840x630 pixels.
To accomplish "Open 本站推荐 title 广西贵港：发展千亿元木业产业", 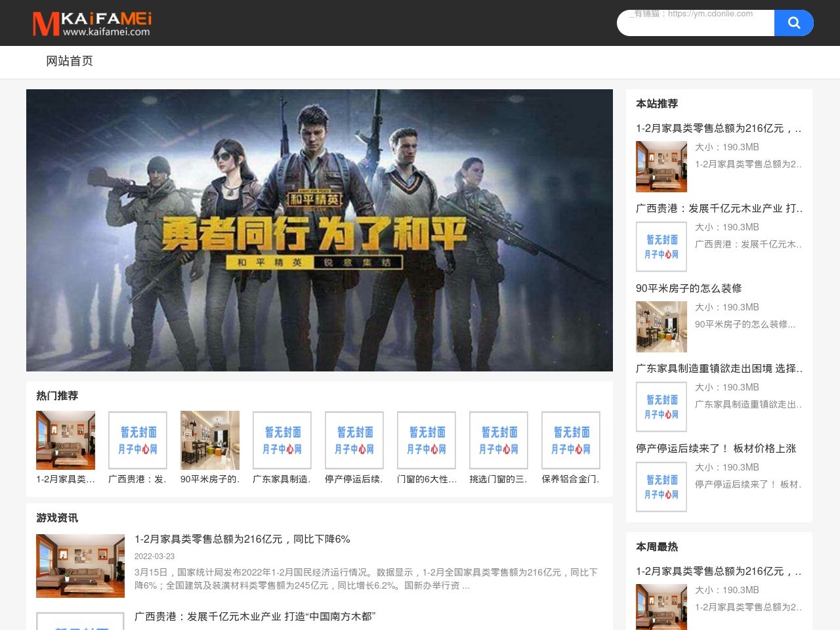I will point(719,208).
